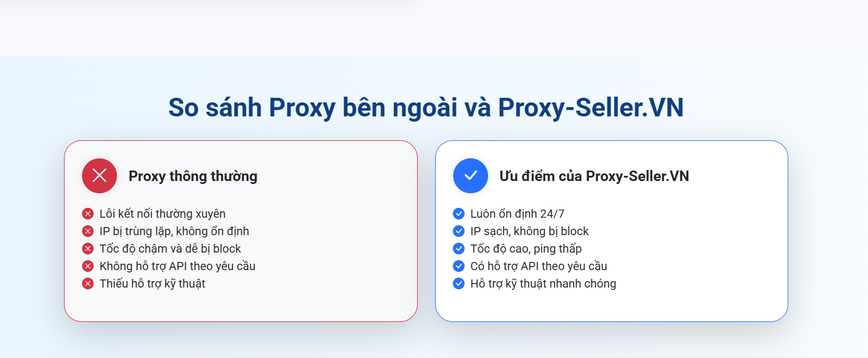This screenshot has height=358, width=868.
Task: Click the large blue checkmark circle icon
Action: (471, 176)
